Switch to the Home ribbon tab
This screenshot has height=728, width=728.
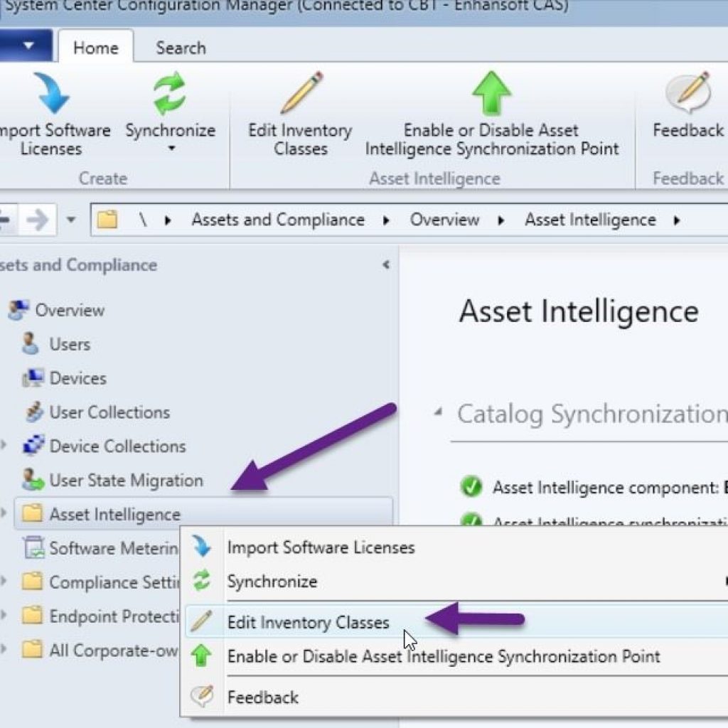(x=96, y=48)
